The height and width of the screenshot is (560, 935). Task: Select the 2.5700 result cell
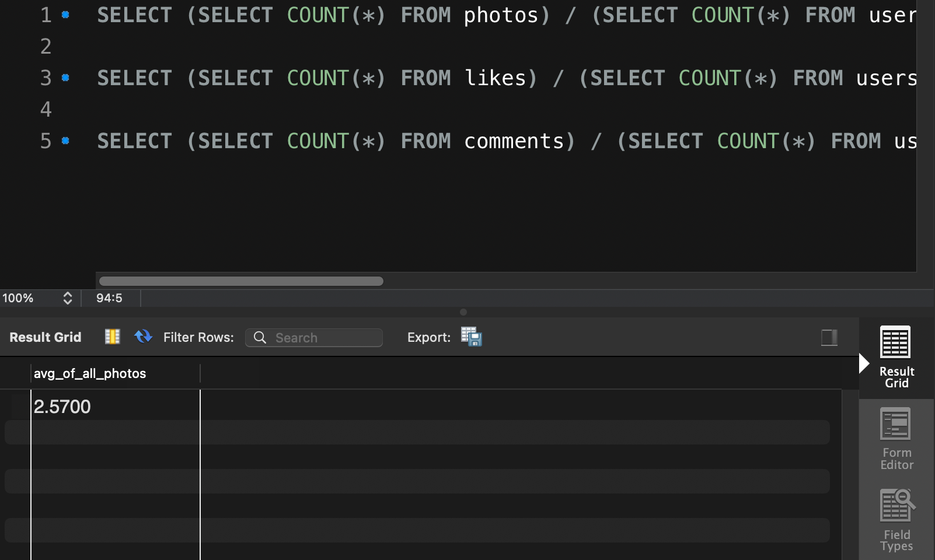click(x=115, y=406)
